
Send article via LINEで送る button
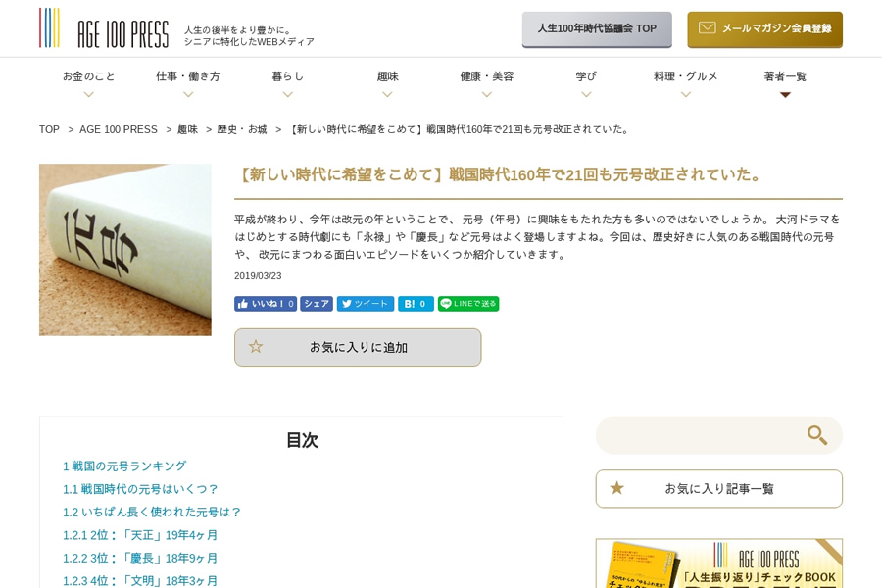468,304
